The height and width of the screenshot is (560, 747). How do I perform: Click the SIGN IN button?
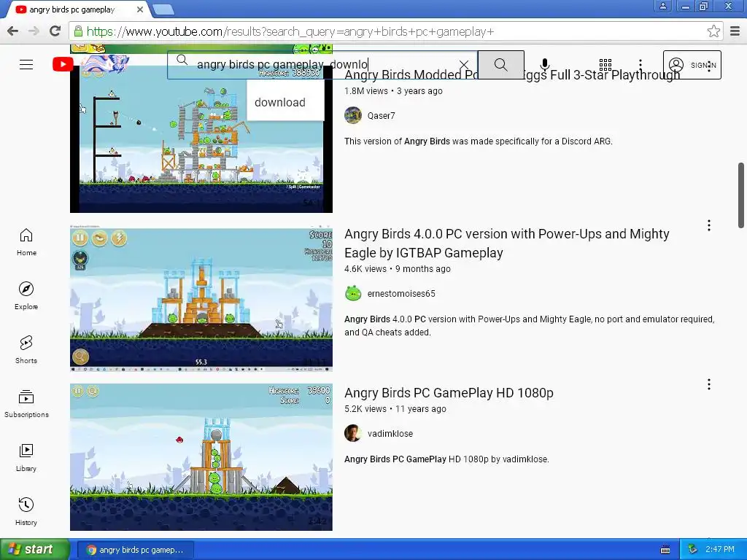(692, 65)
